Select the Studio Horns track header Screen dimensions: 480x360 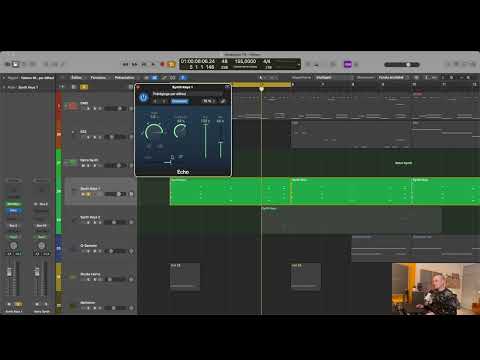(x=100, y=277)
